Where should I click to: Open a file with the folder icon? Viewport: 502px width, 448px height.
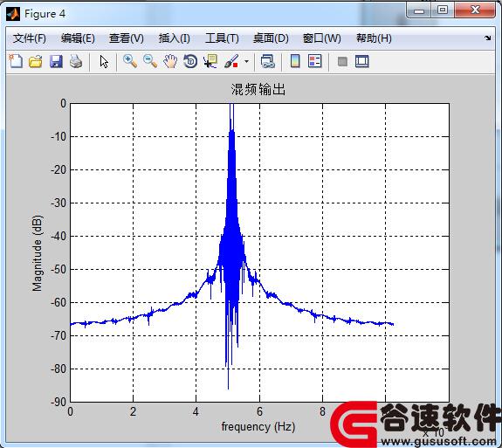(x=35, y=61)
